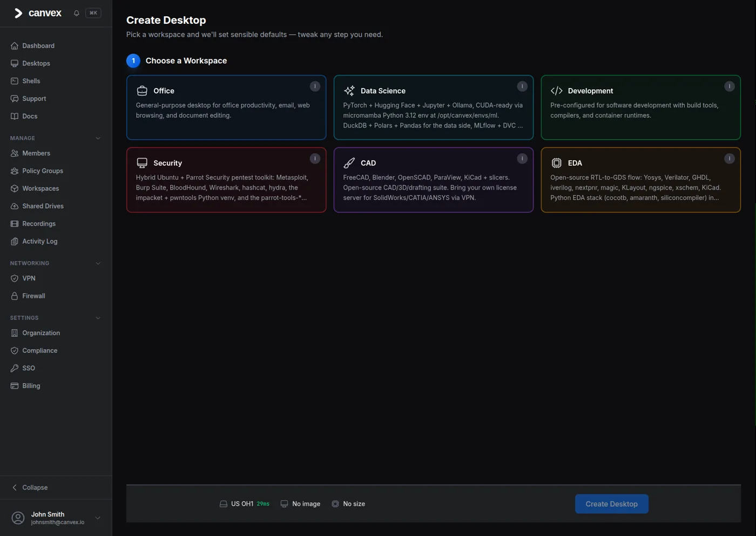Viewport: 756px width, 536px height.
Task: Show info for the Development workspace
Action: coord(730,86)
